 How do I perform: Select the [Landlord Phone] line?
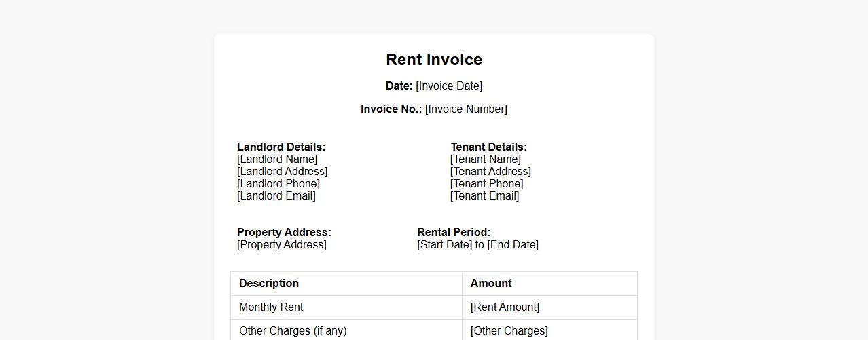click(278, 183)
